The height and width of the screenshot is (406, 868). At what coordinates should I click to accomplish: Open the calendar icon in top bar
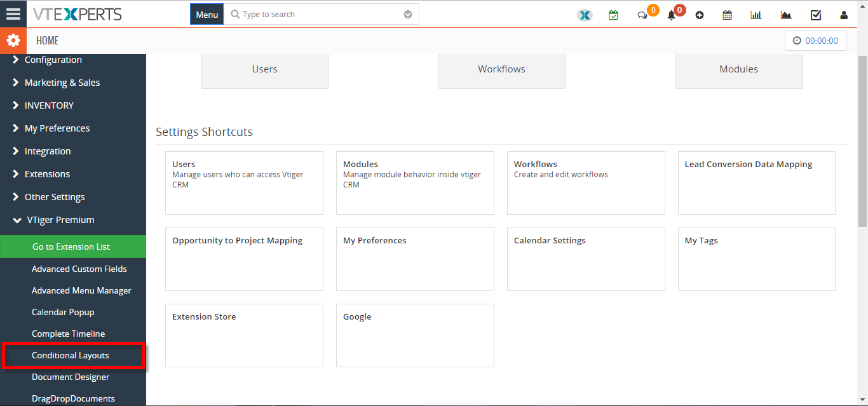point(728,15)
